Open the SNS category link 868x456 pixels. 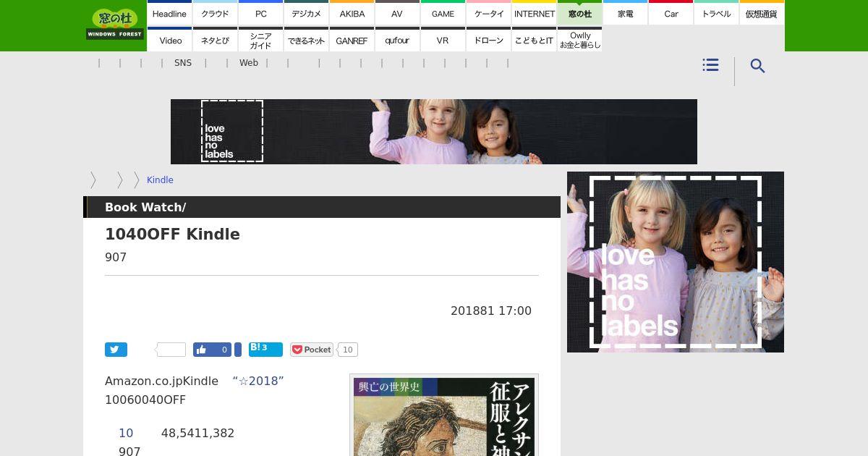pos(183,63)
